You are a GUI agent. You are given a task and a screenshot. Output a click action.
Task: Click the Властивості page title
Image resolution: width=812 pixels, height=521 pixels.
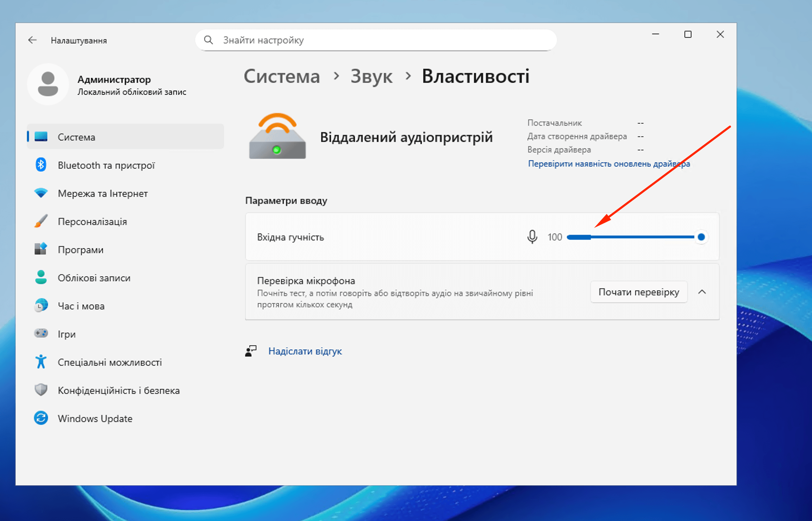pos(475,76)
